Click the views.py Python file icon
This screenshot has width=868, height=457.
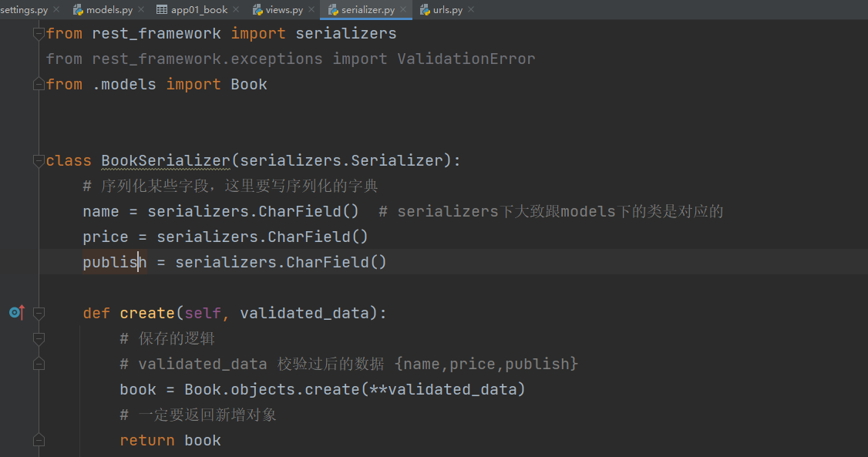click(x=258, y=10)
